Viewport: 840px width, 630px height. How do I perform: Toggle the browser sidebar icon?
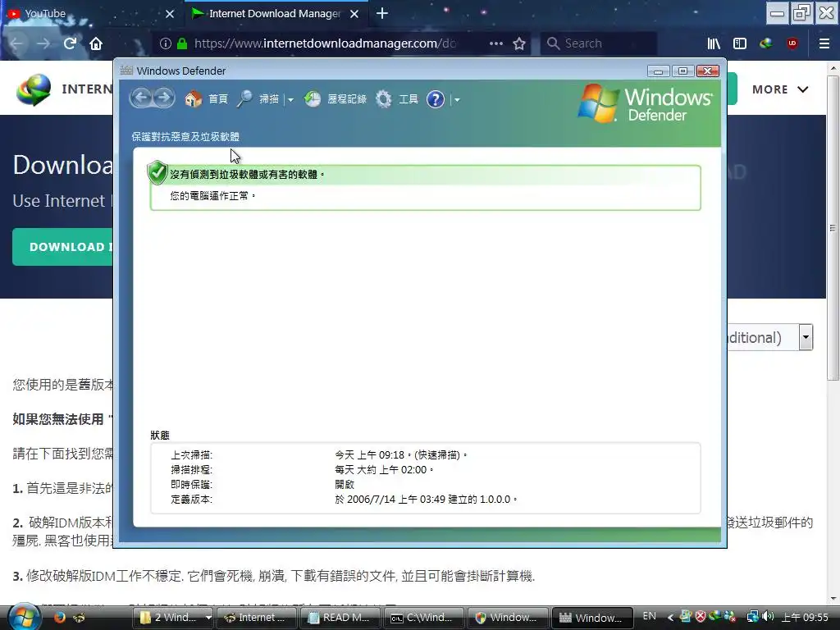click(x=740, y=43)
